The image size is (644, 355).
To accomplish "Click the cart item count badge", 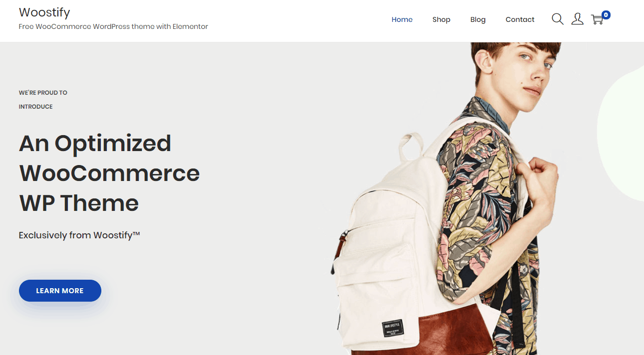I will click(x=606, y=15).
